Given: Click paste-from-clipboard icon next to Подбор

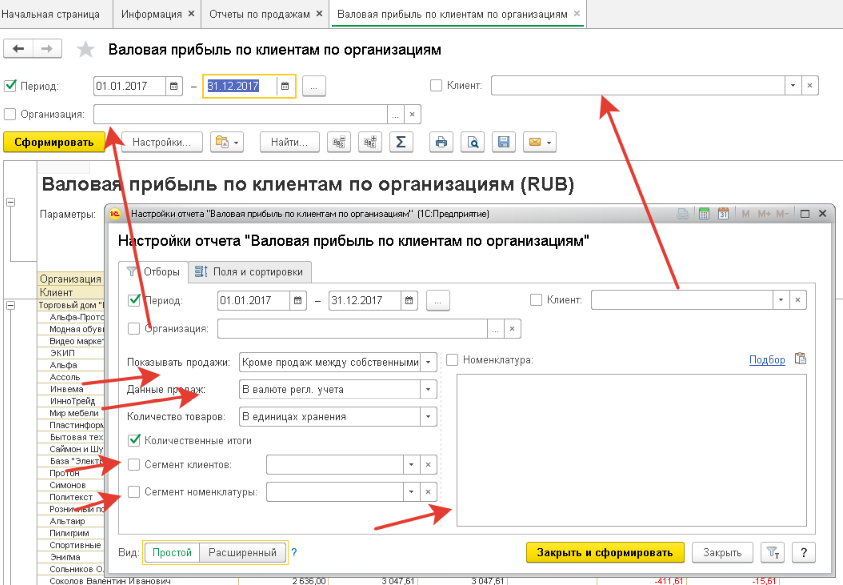Looking at the screenshot, I should pyautogui.click(x=800, y=359).
